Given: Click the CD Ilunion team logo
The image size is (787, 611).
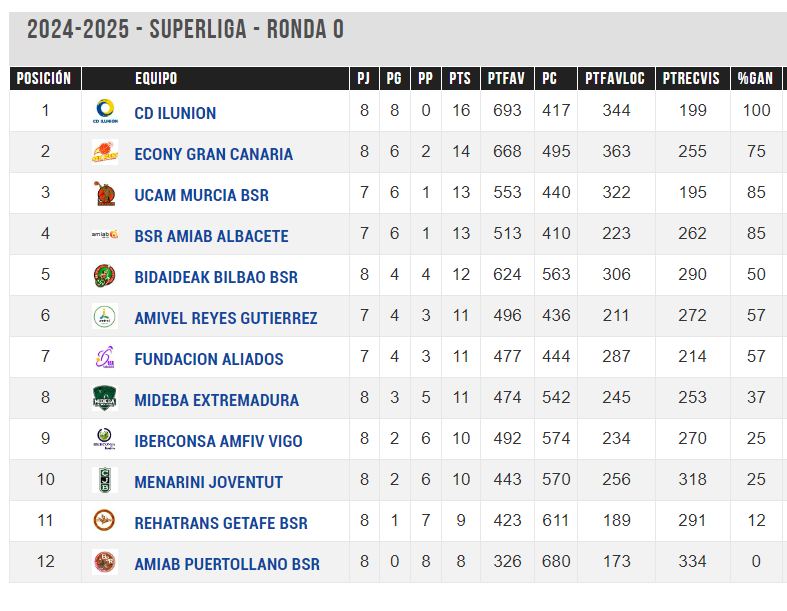Looking at the screenshot, I should click(105, 111).
